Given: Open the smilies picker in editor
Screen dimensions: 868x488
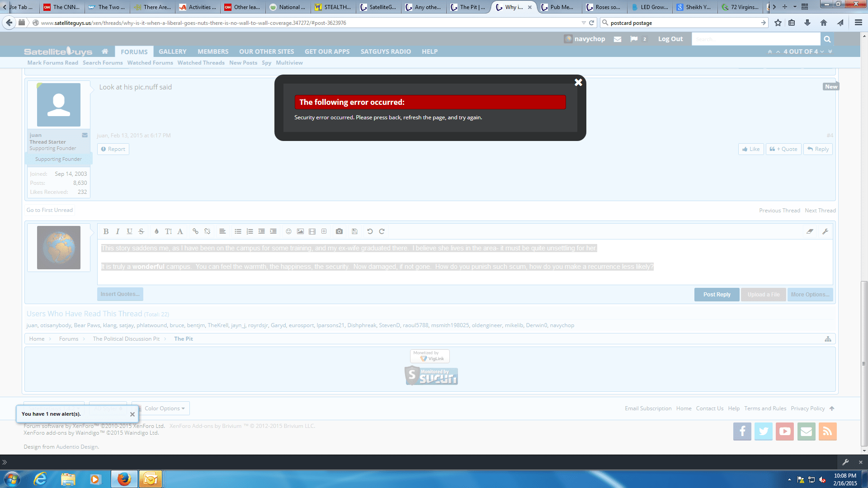Looking at the screenshot, I should (288, 231).
